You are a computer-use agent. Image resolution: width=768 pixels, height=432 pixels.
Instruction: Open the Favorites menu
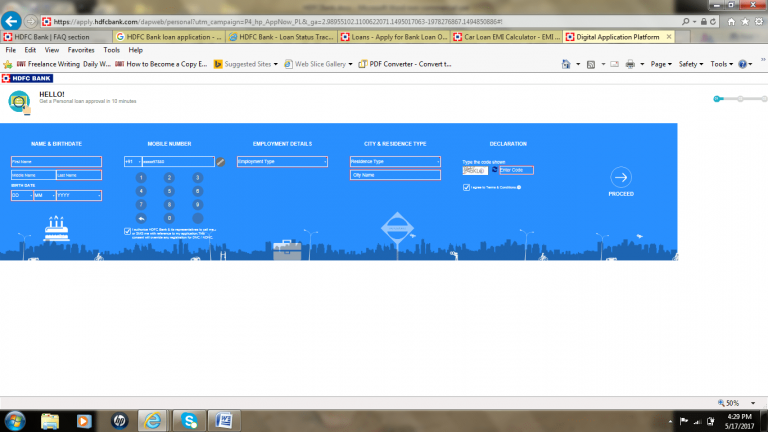tap(81, 49)
